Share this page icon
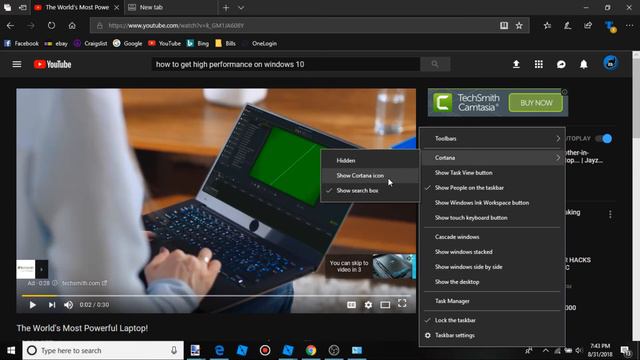This screenshot has width=640, height=360. pos(588,26)
